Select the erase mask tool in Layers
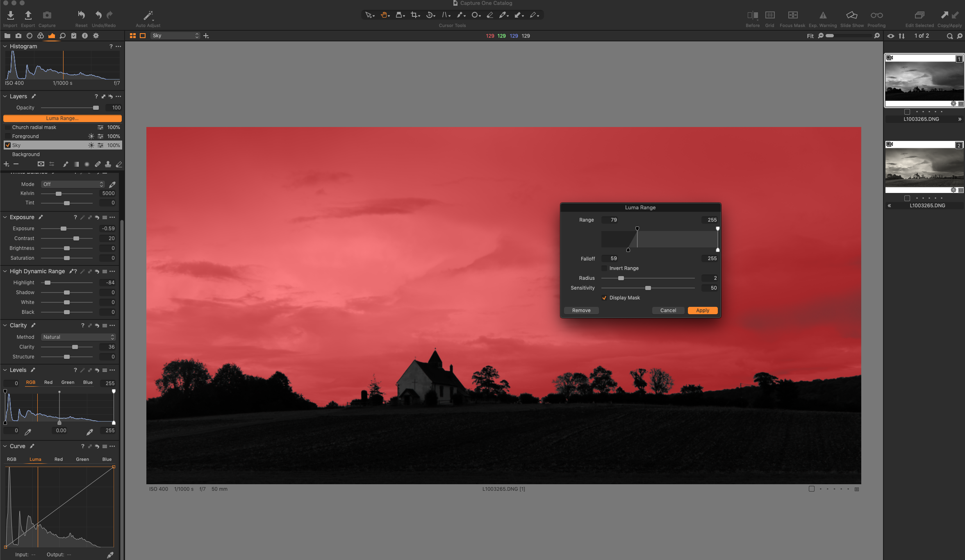This screenshot has height=560, width=965. pyautogui.click(x=119, y=164)
